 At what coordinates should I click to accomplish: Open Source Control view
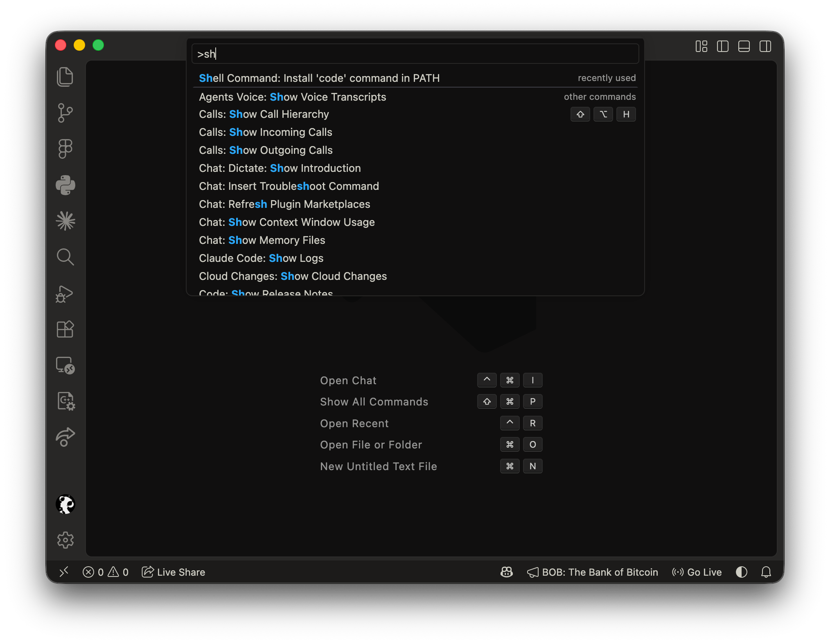coord(65,113)
